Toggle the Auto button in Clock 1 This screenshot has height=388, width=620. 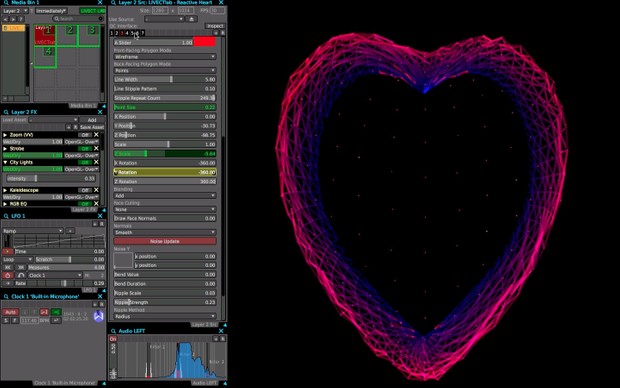point(10,312)
